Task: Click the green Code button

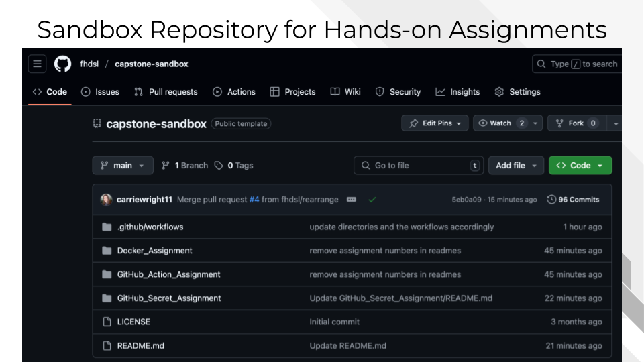Action: click(x=580, y=166)
